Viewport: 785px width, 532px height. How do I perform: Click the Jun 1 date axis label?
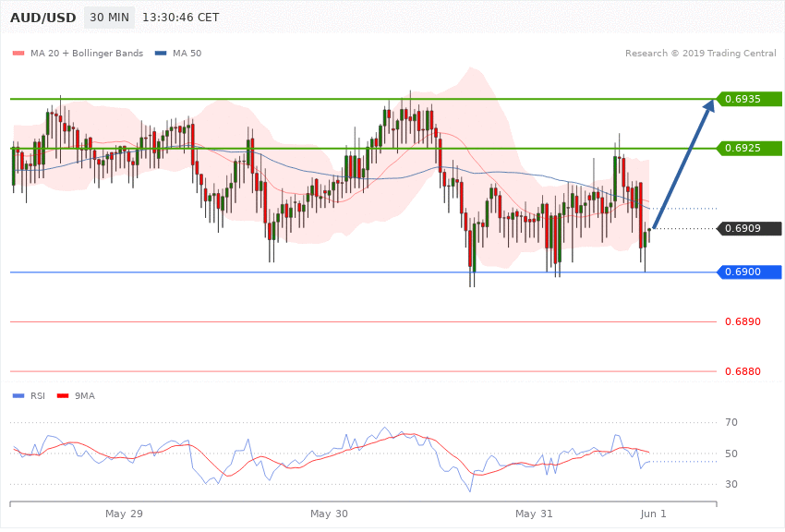(x=653, y=514)
